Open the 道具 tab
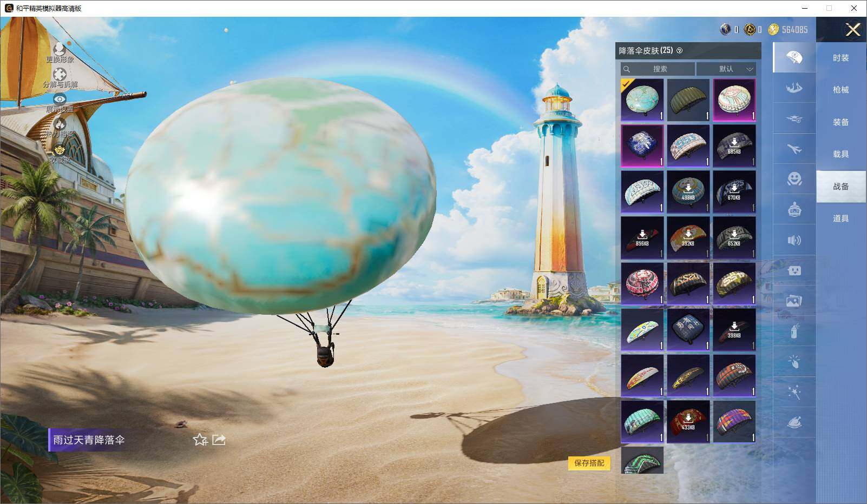Viewport: 867px width, 504px height. pos(840,218)
